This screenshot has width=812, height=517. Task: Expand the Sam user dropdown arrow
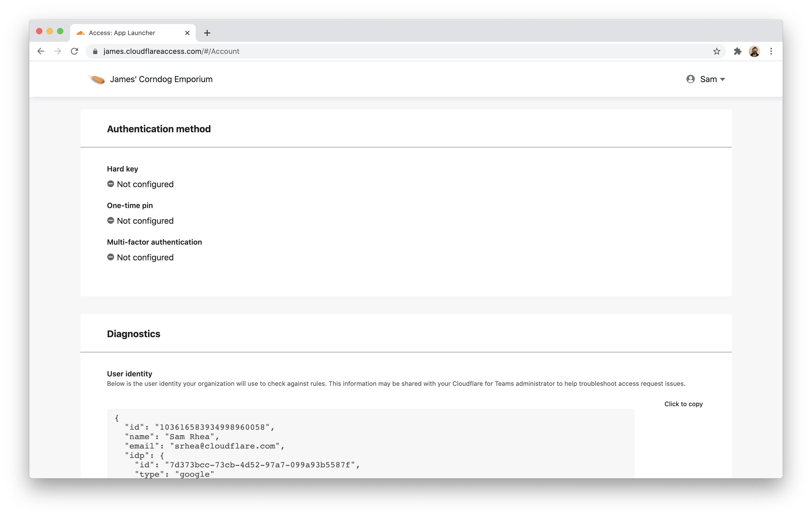click(x=722, y=79)
